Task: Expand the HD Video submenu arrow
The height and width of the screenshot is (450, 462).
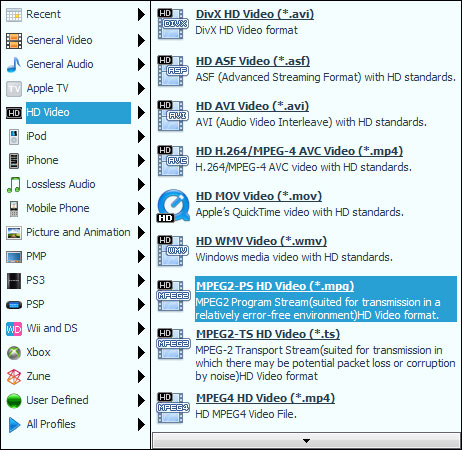Action: click(x=141, y=112)
